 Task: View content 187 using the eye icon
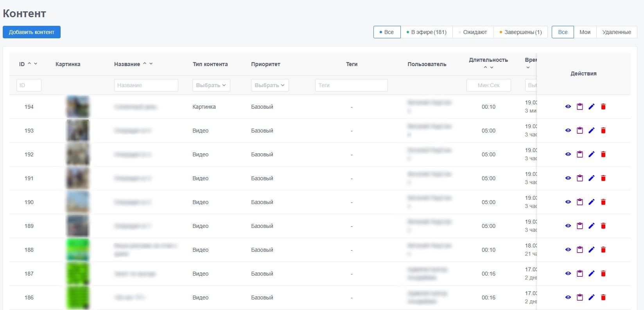(568, 274)
